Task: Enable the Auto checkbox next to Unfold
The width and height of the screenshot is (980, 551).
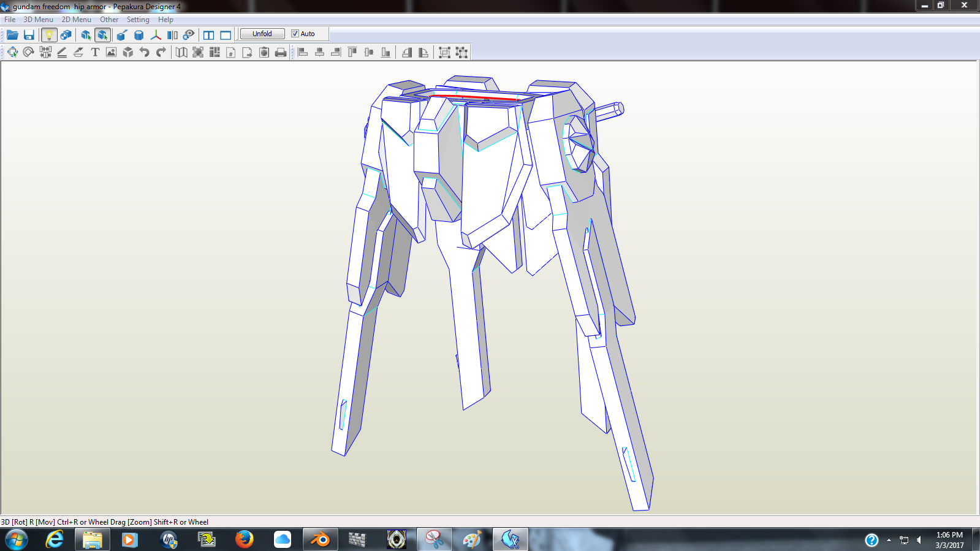Action: 295,34
